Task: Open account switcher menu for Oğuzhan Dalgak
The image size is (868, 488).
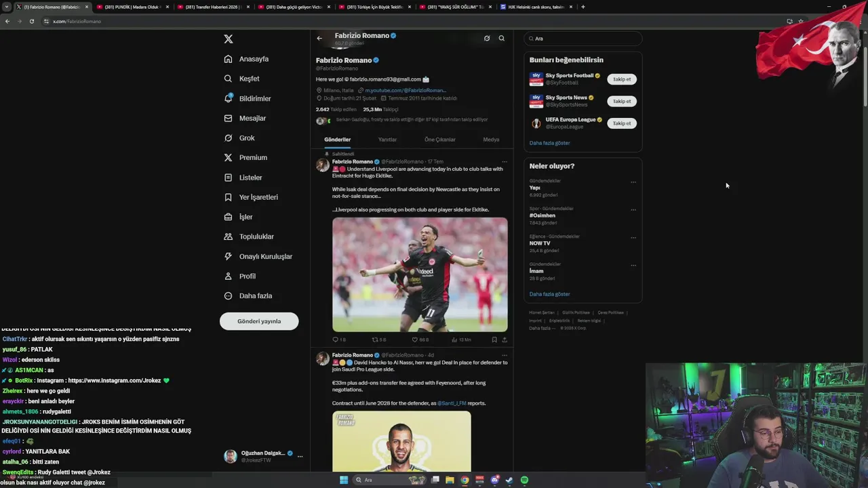Action: pos(300,456)
